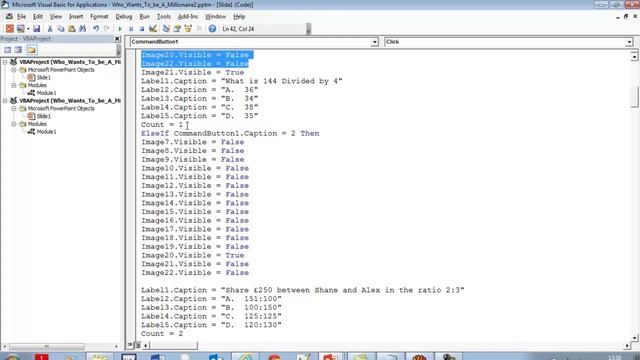The width and height of the screenshot is (640, 360).
Task: Open the Add-Ins menu
Action: pyautogui.click(x=188, y=17)
